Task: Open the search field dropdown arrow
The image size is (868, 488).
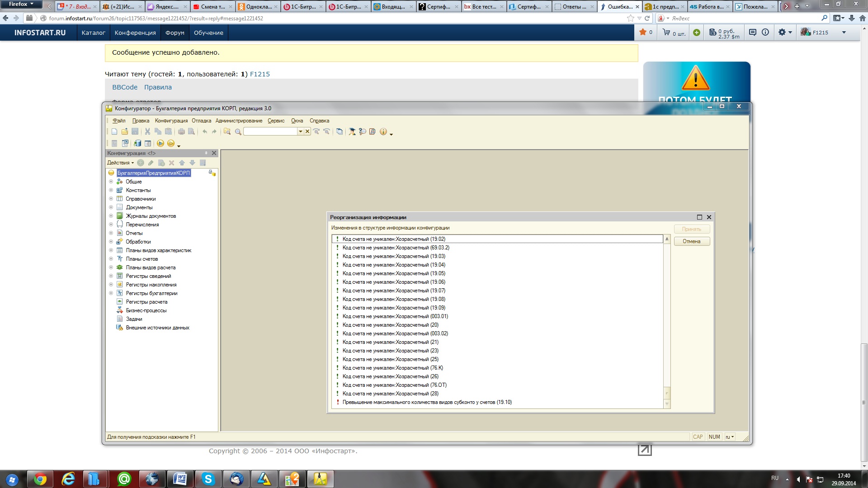Action: pos(300,131)
